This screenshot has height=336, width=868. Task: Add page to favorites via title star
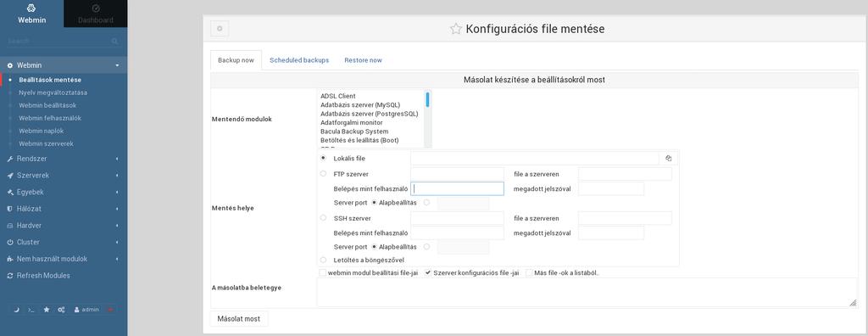[455, 29]
